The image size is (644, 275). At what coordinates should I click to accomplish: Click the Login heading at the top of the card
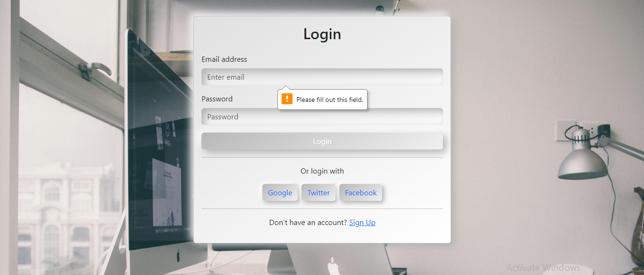pos(322,34)
